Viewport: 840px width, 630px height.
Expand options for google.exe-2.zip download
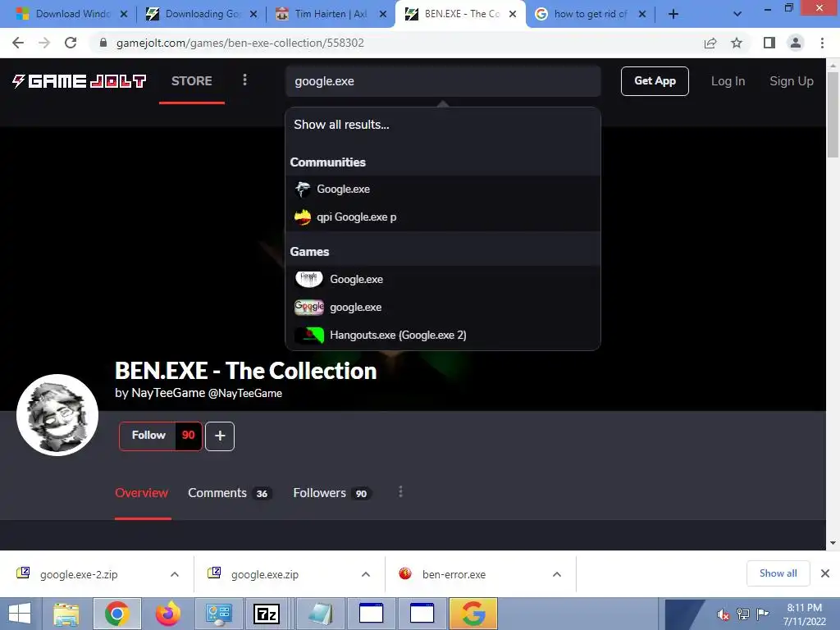coord(175,574)
